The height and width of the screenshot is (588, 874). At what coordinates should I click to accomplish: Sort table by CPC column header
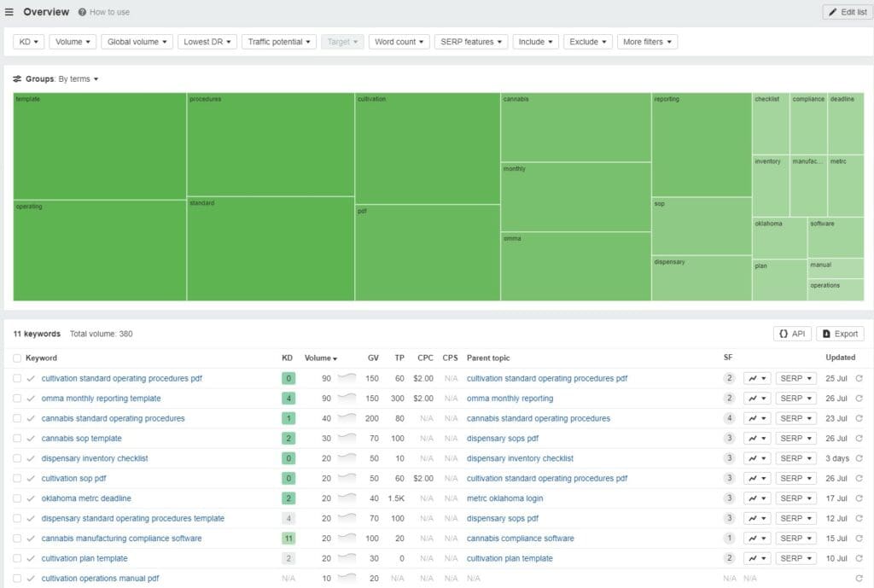pos(425,358)
